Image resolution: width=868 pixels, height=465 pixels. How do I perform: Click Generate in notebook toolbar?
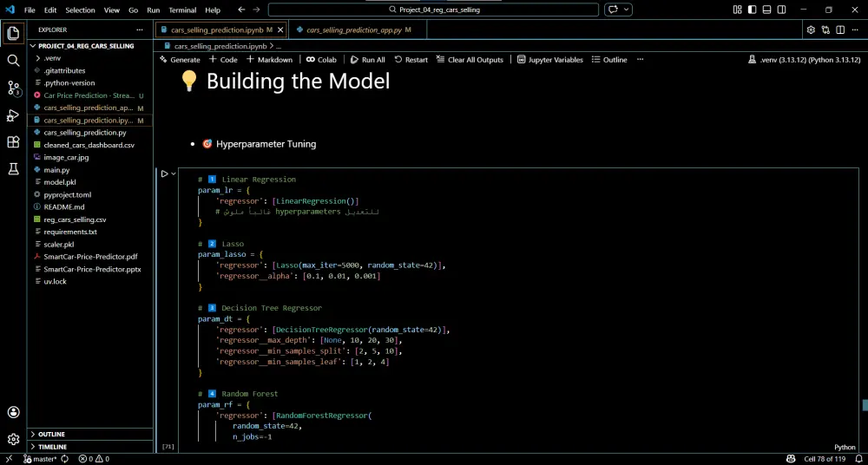click(180, 60)
